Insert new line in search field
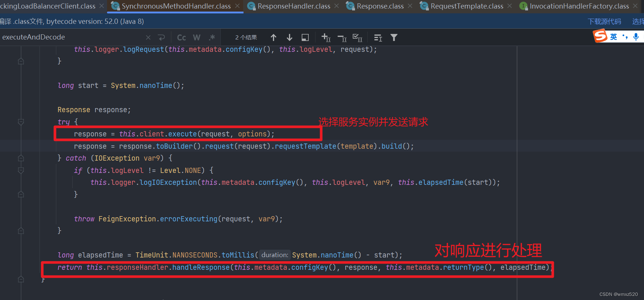The height and width of the screenshot is (300, 644). pos(161,37)
